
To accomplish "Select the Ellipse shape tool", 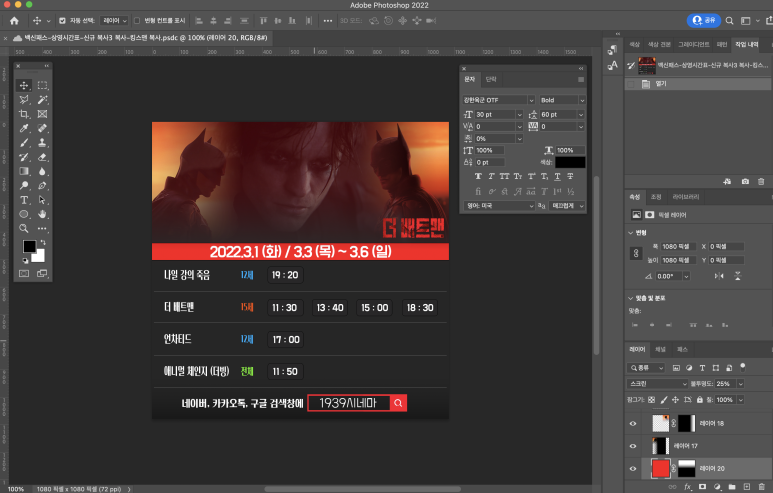I will pos(24,214).
